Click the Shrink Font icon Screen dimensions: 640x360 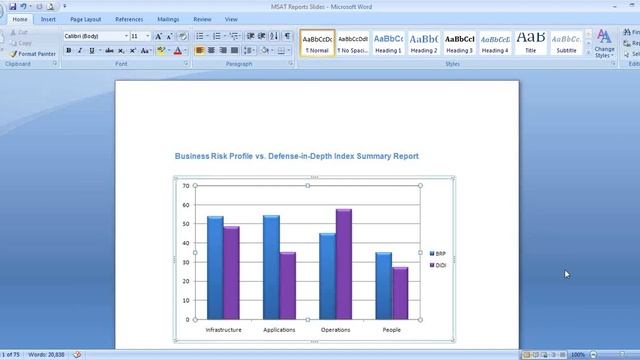tap(169, 36)
